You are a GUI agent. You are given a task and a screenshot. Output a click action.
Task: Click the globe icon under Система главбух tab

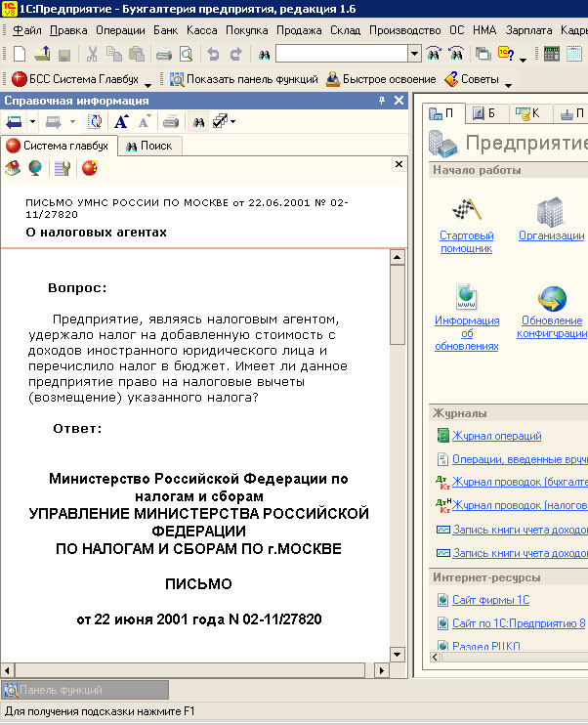point(35,168)
